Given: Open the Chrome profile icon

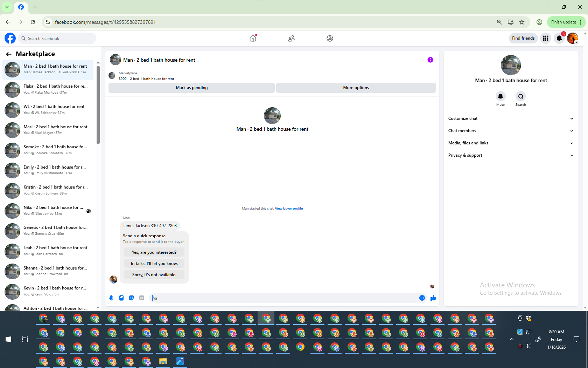Looking at the screenshot, I should [539, 22].
